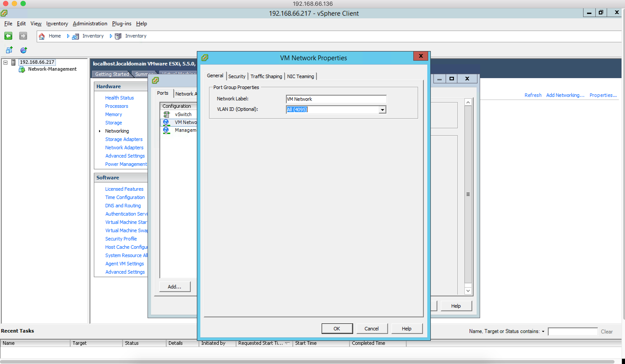The height and width of the screenshot is (364, 625).
Task: Open the Health Status link
Action: click(119, 98)
